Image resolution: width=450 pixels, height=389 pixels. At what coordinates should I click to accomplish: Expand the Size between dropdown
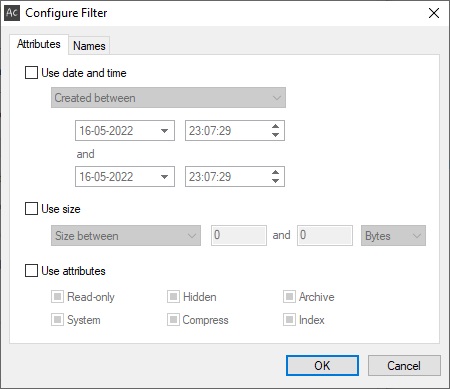[126, 236]
